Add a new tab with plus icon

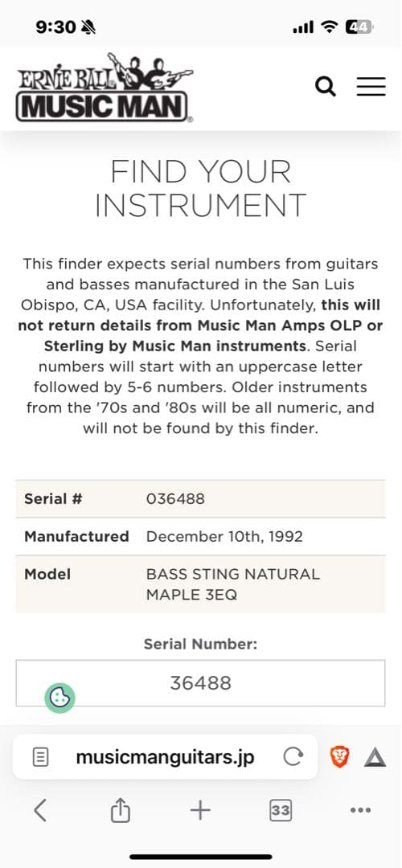[200, 811]
